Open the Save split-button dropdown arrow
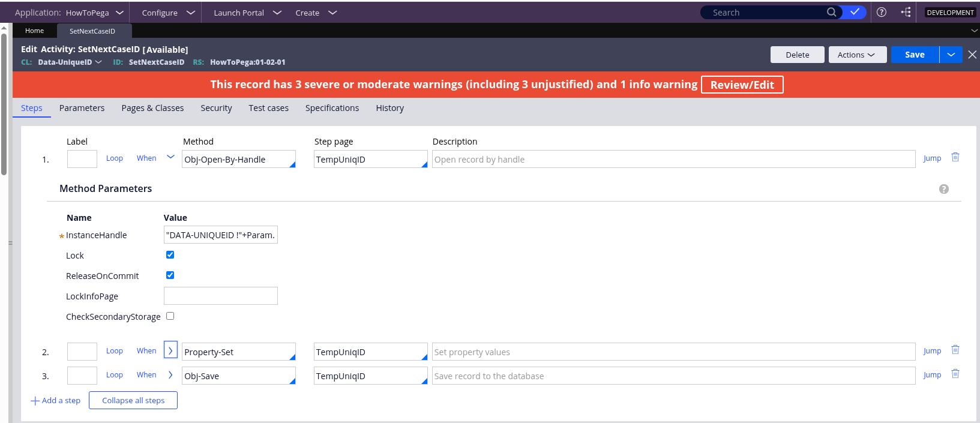Image resolution: width=980 pixels, height=423 pixels. click(x=951, y=55)
